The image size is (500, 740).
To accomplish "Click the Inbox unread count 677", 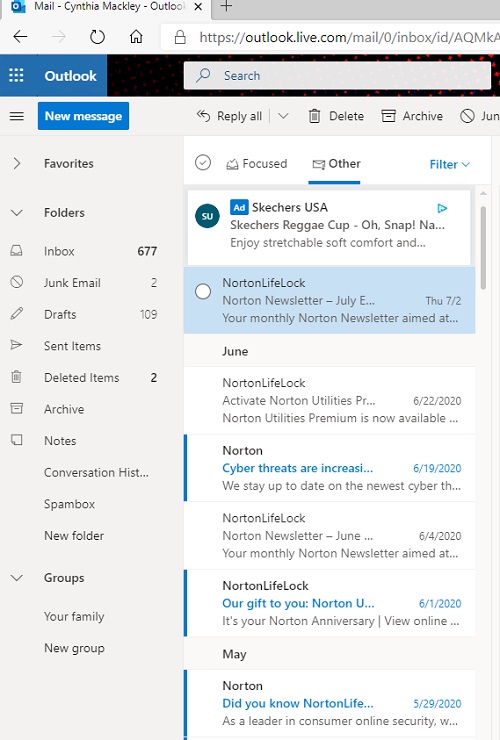I will [x=147, y=251].
